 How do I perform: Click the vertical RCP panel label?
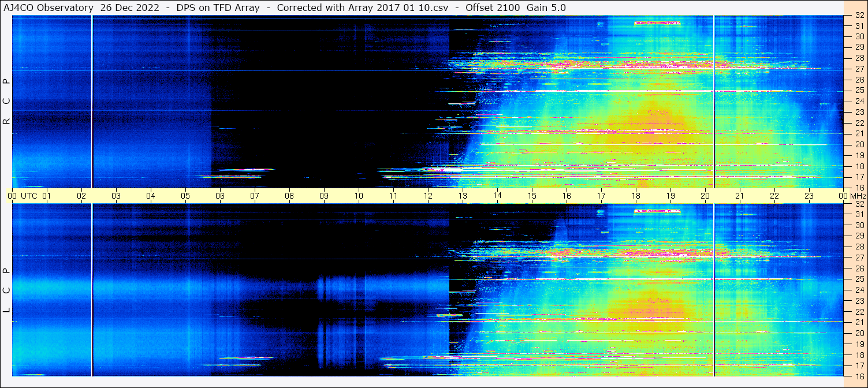[x=6, y=102]
